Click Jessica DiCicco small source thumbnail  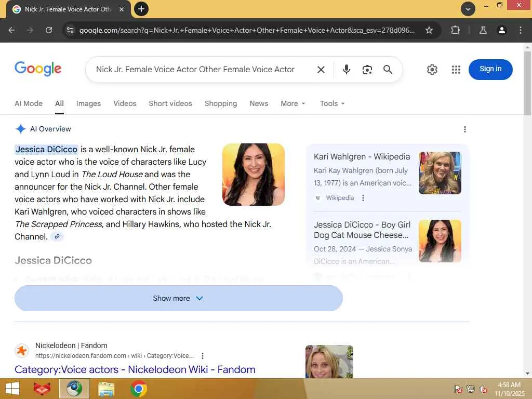440,241
